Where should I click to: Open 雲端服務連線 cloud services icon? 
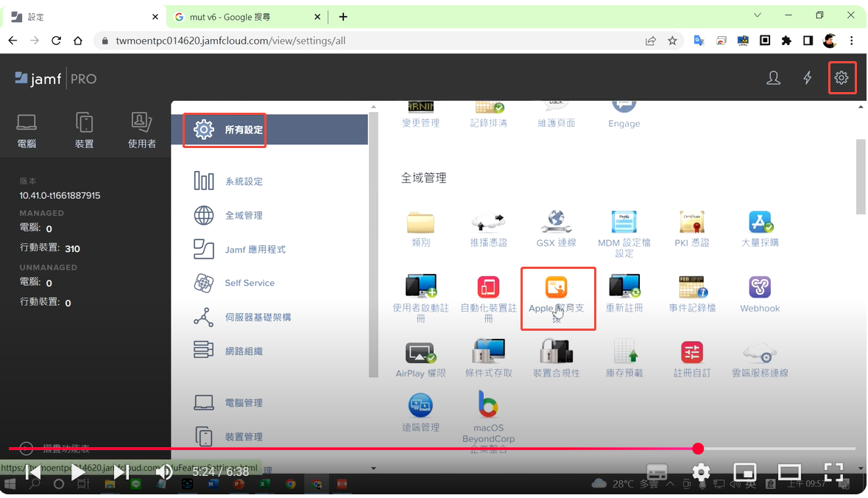pyautogui.click(x=760, y=352)
